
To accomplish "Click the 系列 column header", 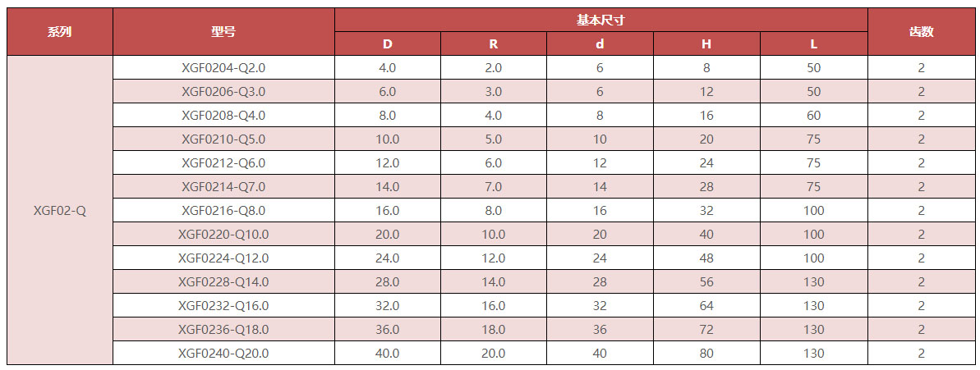I will [60, 32].
